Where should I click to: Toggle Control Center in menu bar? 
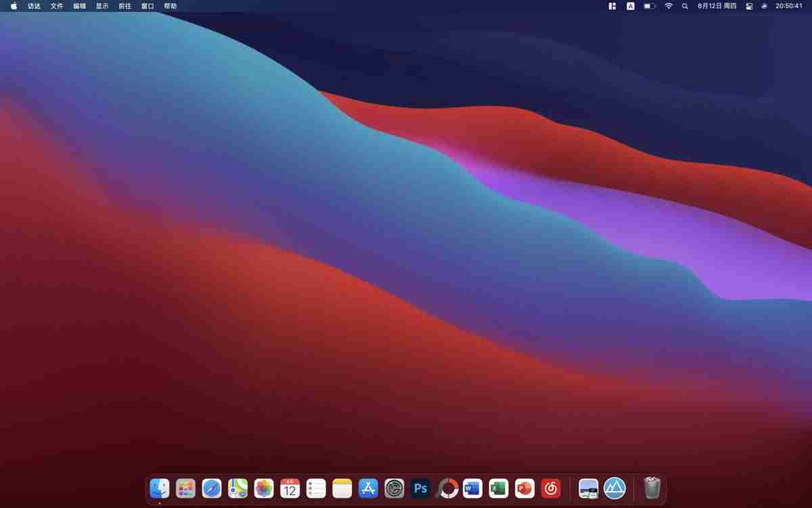coord(749,6)
